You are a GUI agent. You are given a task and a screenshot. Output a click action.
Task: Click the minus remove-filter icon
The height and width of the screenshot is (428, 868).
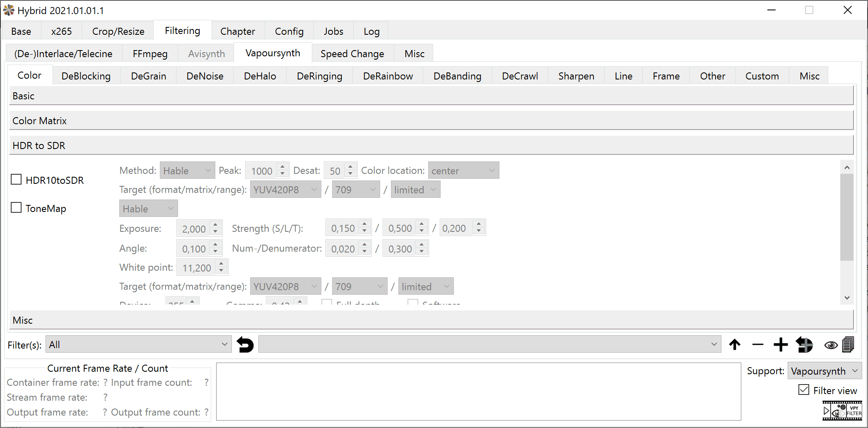pos(757,344)
